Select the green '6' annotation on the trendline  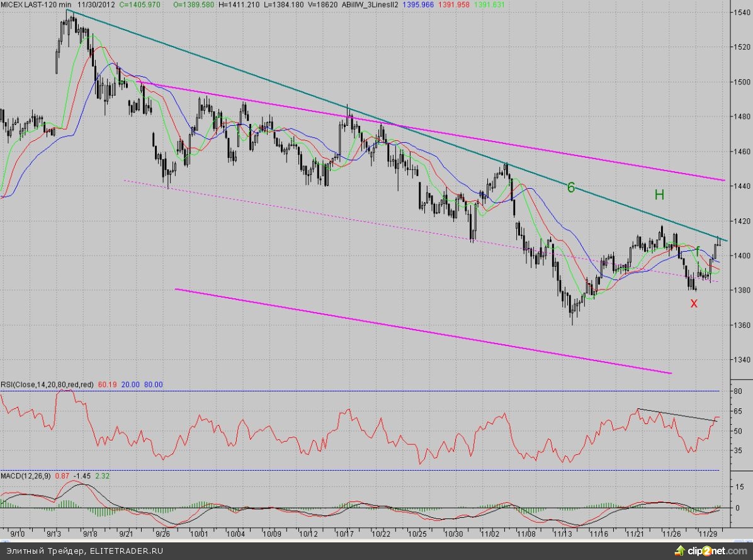[x=571, y=188]
